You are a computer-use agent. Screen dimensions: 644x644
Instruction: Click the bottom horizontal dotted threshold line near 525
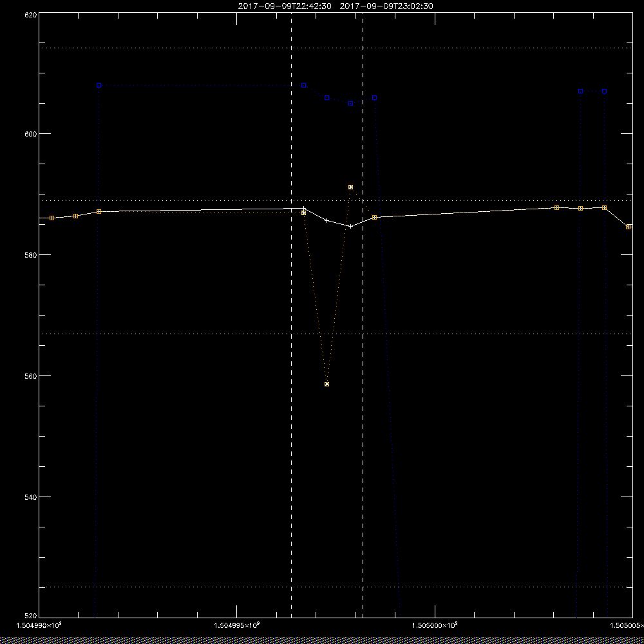(x=336, y=587)
